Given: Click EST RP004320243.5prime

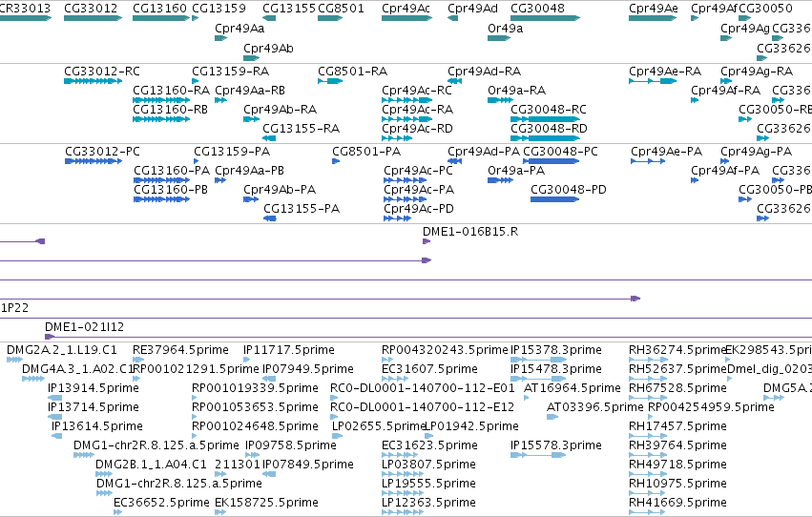Looking at the screenshot, I should (x=445, y=350).
